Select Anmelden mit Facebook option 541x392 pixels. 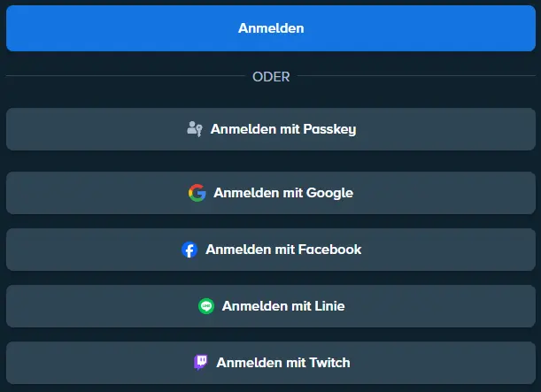tap(270, 250)
